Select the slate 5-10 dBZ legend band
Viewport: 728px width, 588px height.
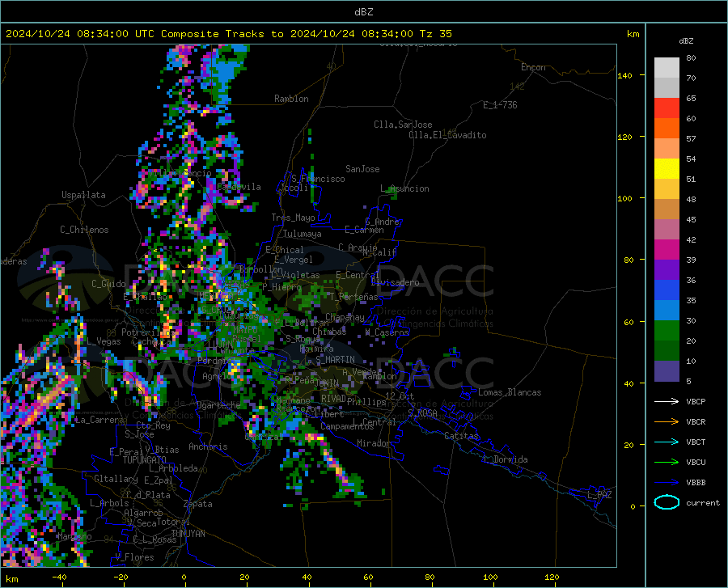667,371
